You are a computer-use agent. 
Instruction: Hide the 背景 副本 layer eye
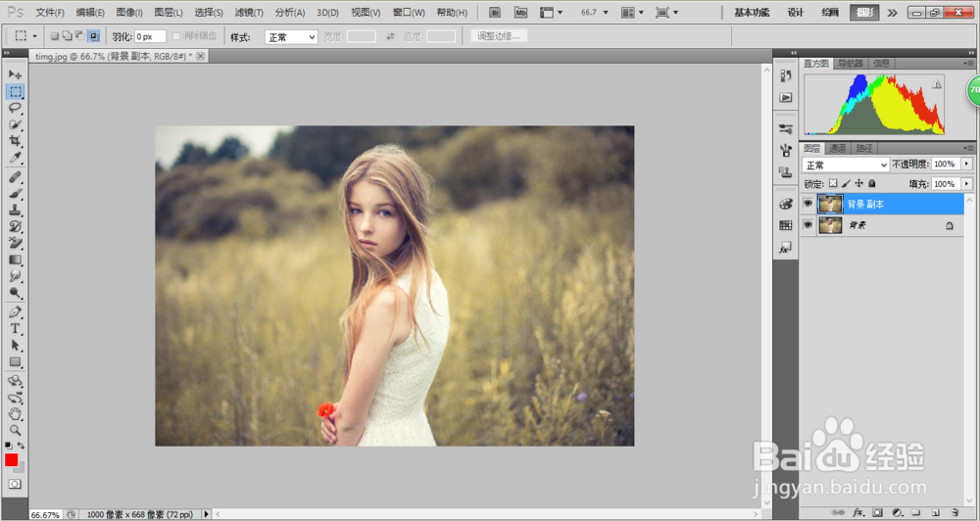[x=808, y=204]
